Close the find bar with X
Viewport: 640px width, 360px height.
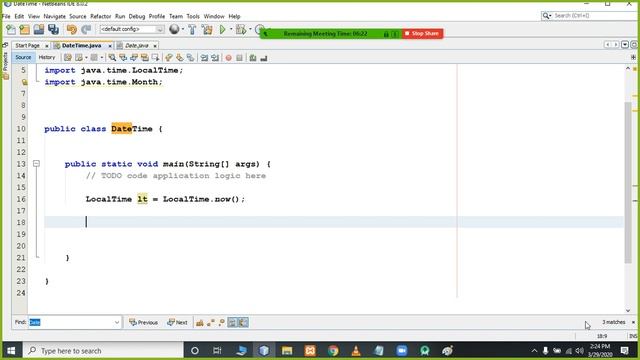(x=633, y=322)
